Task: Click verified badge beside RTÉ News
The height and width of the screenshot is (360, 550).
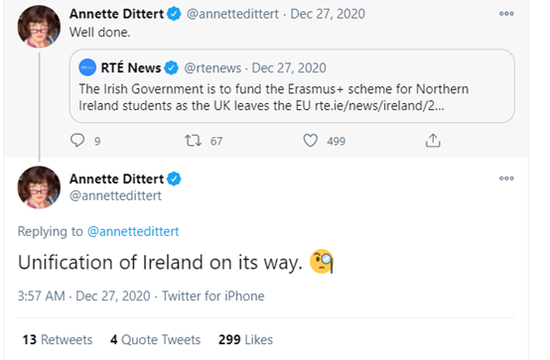Action: click(x=171, y=68)
